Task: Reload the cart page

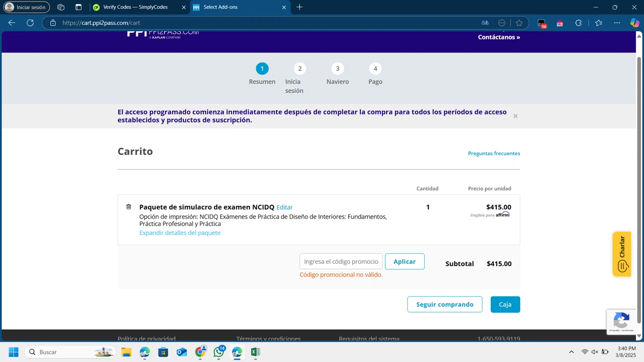Action: coord(30,23)
